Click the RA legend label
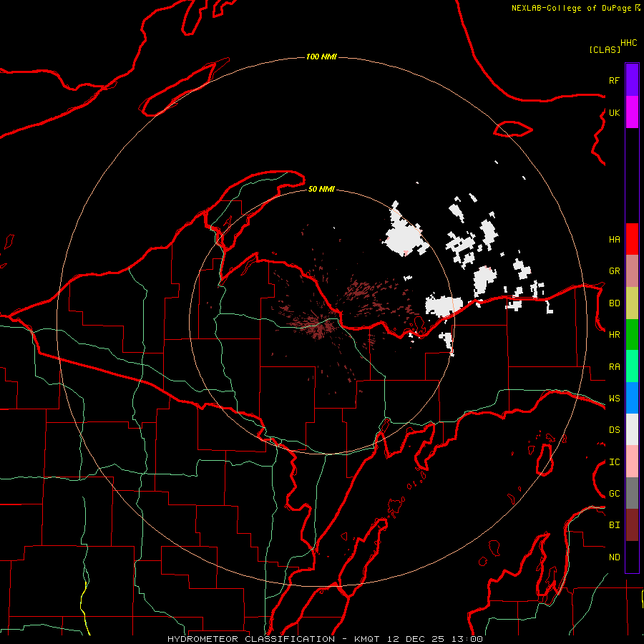The width and height of the screenshot is (644, 644). coord(614,367)
